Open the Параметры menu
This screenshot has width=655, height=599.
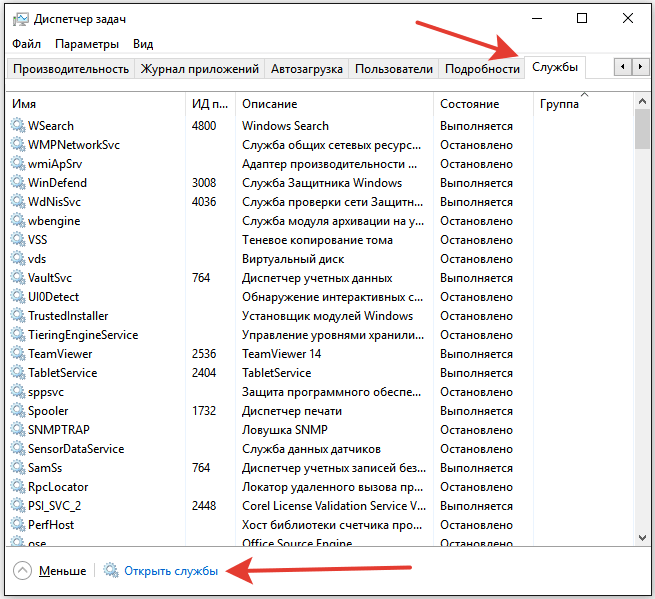pyautogui.click(x=87, y=44)
